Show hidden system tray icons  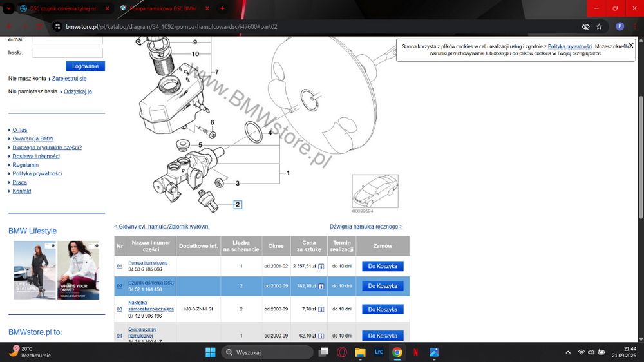point(568,352)
